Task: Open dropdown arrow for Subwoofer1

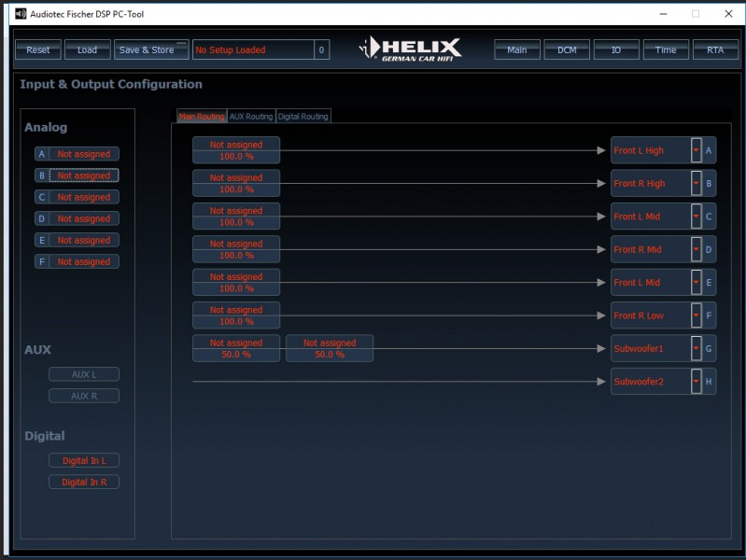Action: pos(696,349)
